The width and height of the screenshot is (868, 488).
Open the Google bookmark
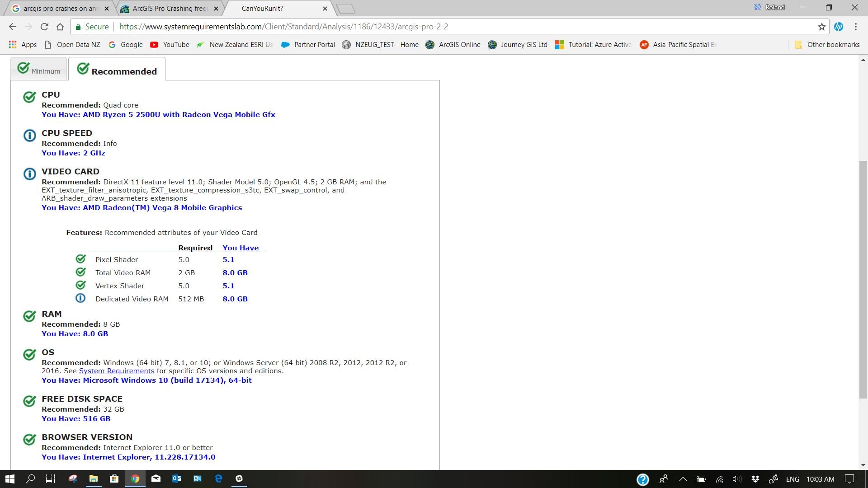[x=126, y=45]
